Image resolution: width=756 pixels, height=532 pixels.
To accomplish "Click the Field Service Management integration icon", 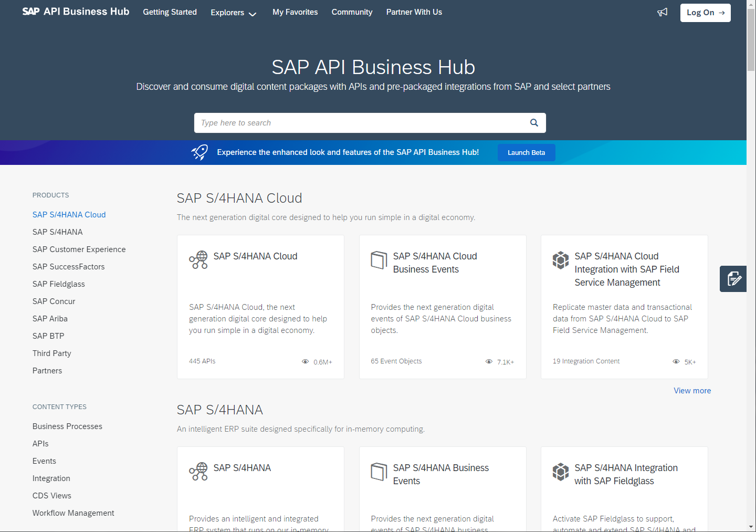I will point(561,260).
